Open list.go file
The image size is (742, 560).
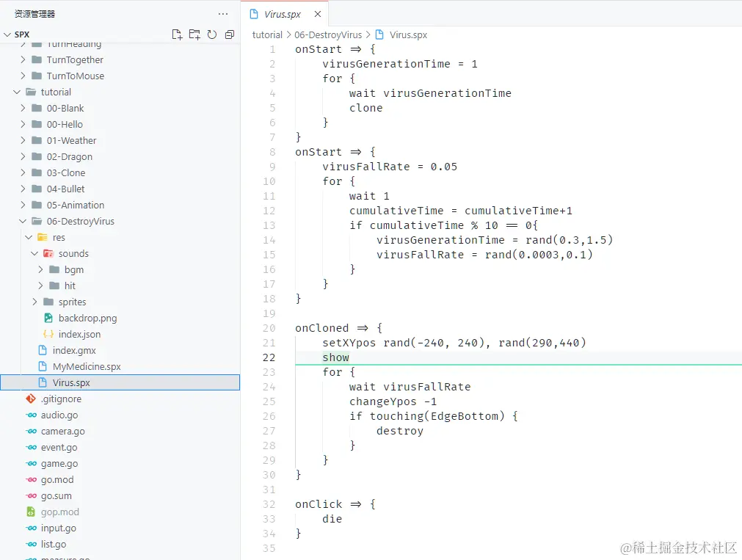[54, 544]
